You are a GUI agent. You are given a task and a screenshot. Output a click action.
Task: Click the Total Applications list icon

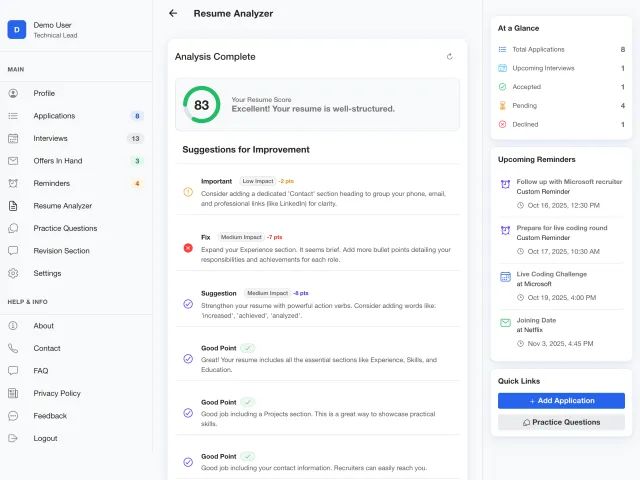point(502,49)
